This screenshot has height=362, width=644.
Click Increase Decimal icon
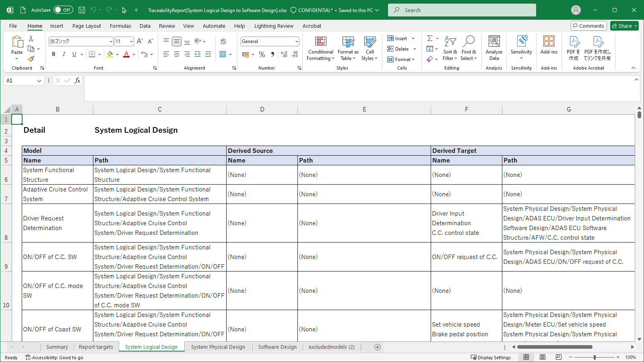pyautogui.click(x=284, y=54)
